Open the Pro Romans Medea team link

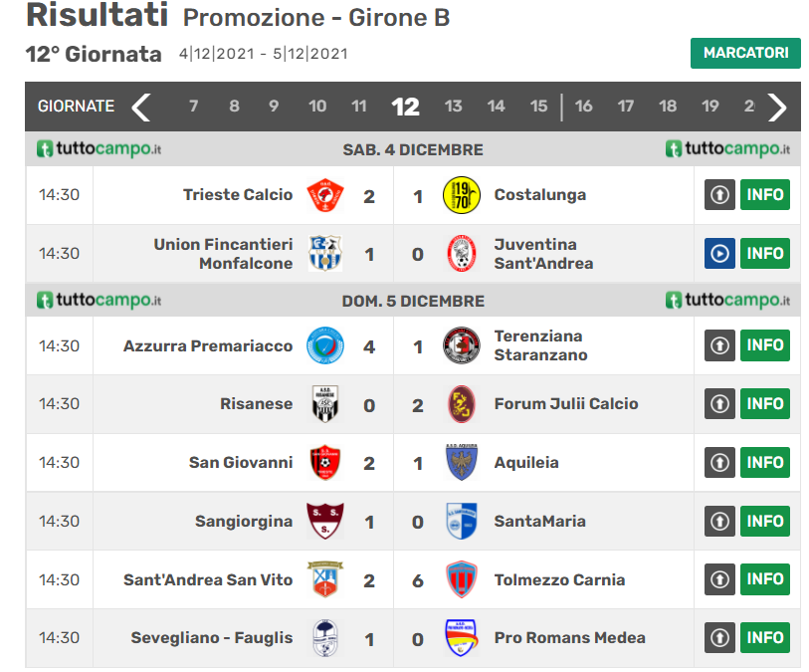pyautogui.click(x=569, y=638)
